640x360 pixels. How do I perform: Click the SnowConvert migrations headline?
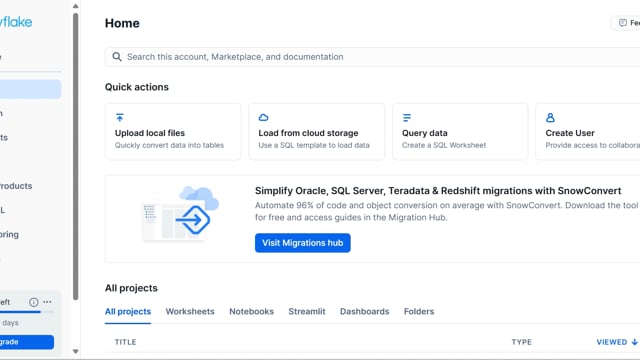click(x=438, y=191)
